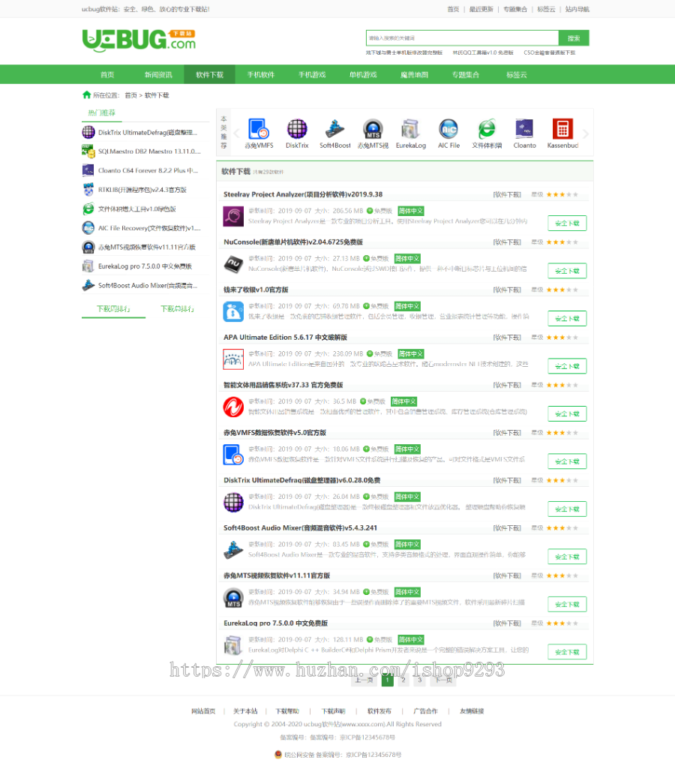Open the green e icon in carousel
This screenshot has width=675, height=784.
pyautogui.click(x=487, y=128)
